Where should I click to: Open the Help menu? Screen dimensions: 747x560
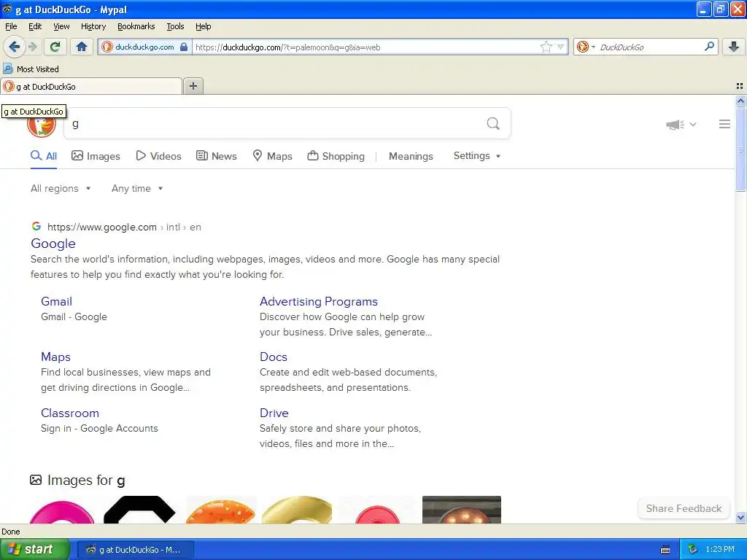[x=203, y=26]
